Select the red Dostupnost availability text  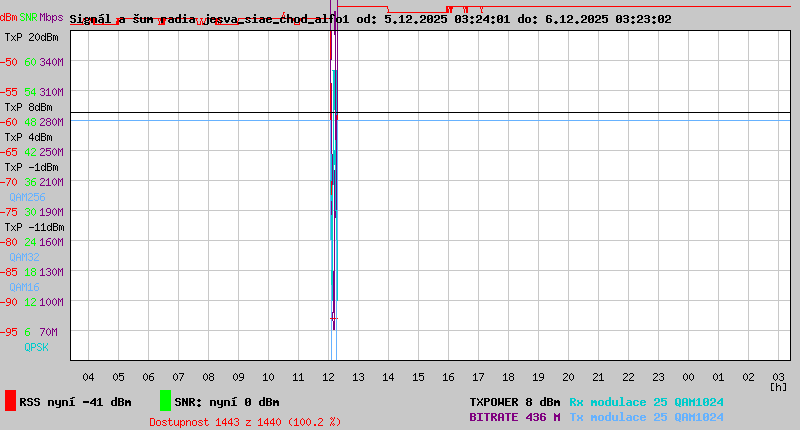click(x=245, y=422)
